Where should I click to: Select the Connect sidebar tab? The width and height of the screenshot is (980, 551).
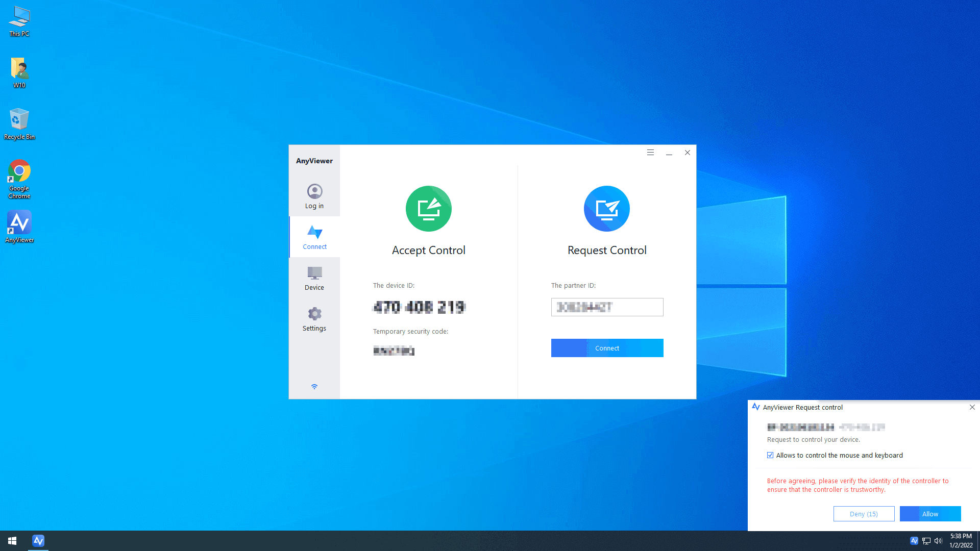pos(314,237)
